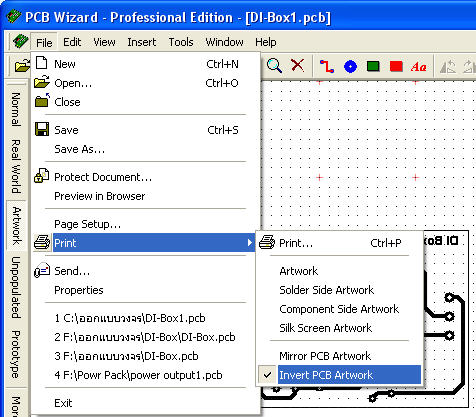
Task: Open recent file power output1.pcb
Action: coord(146,375)
